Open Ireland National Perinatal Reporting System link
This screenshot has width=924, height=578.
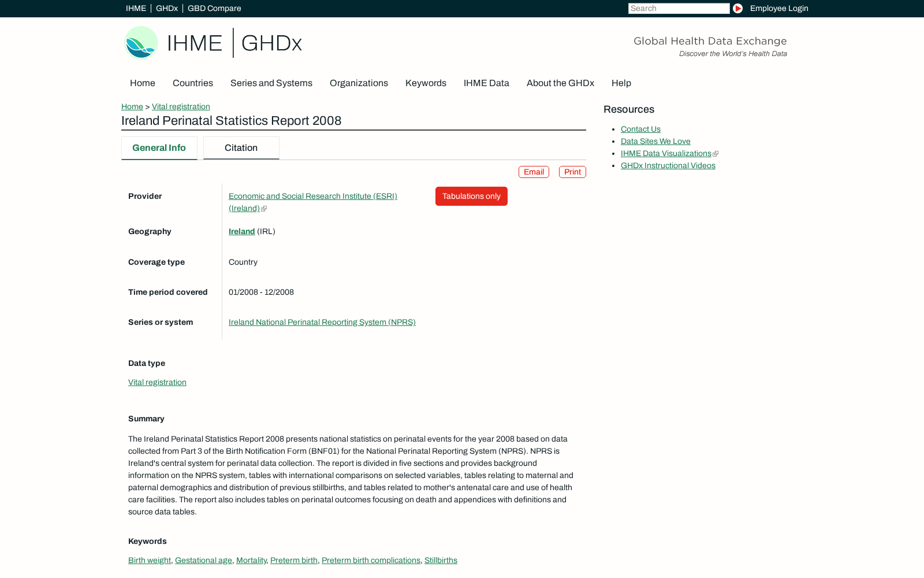(x=322, y=322)
